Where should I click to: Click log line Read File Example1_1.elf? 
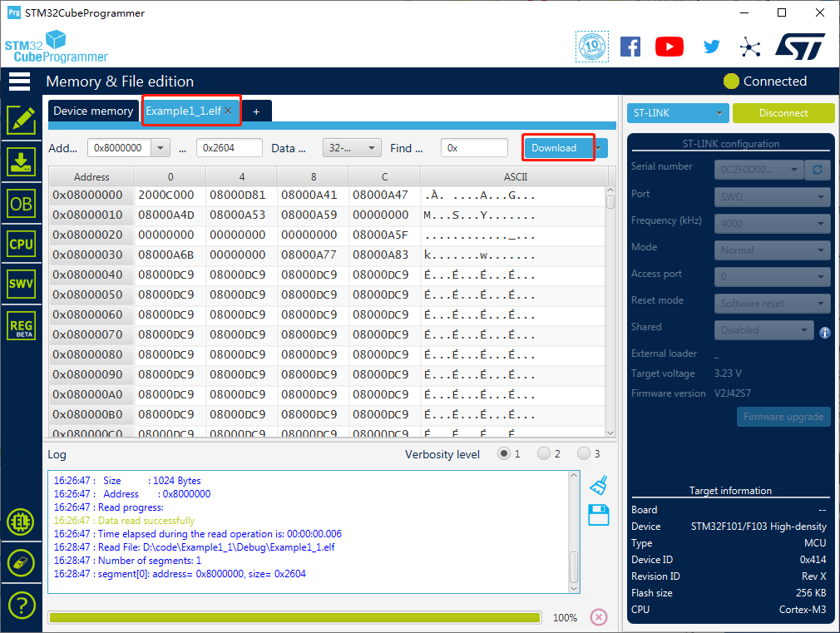194,547
